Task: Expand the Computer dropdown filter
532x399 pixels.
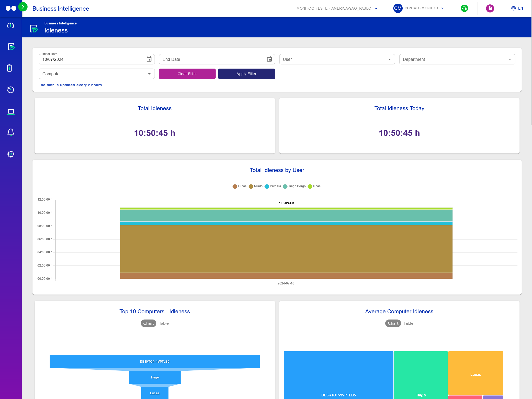Action: coord(96,74)
